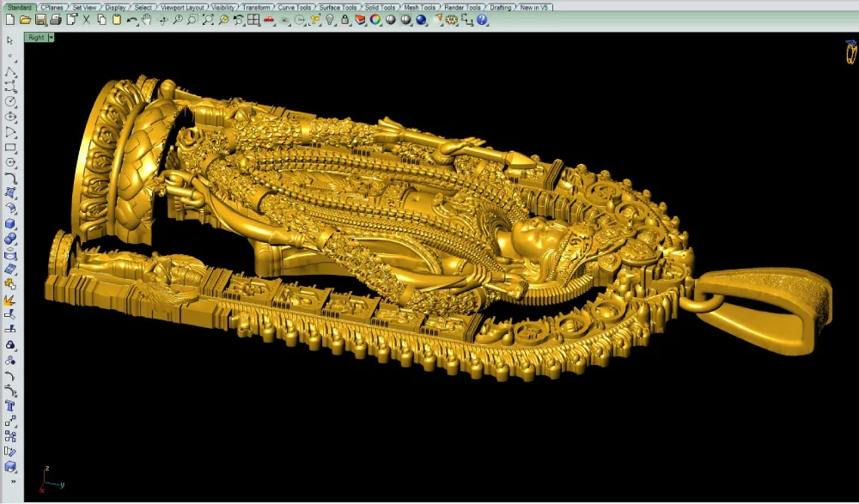Click the blue Render sphere icon
Viewport: 859px width, 504px height.
click(x=421, y=20)
